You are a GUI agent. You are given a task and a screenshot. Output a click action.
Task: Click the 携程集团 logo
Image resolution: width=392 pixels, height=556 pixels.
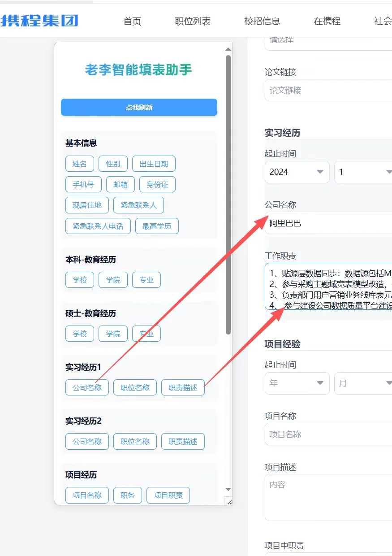click(39, 21)
